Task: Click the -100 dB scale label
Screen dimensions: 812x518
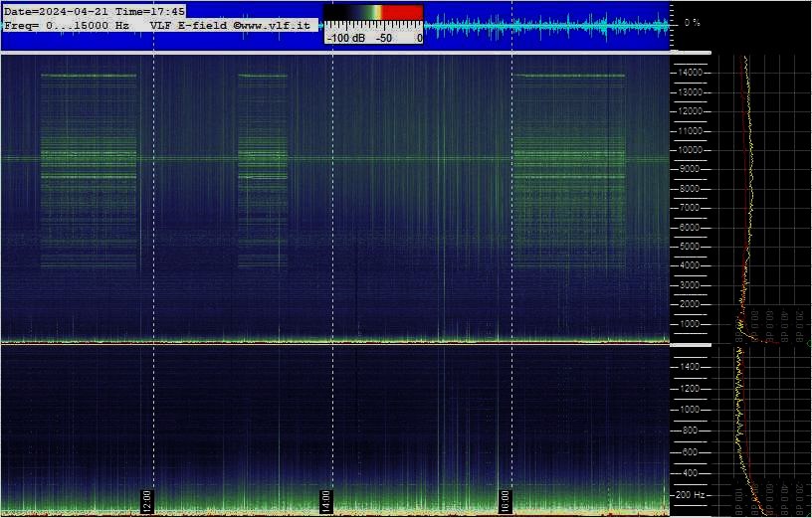Action: click(x=345, y=39)
